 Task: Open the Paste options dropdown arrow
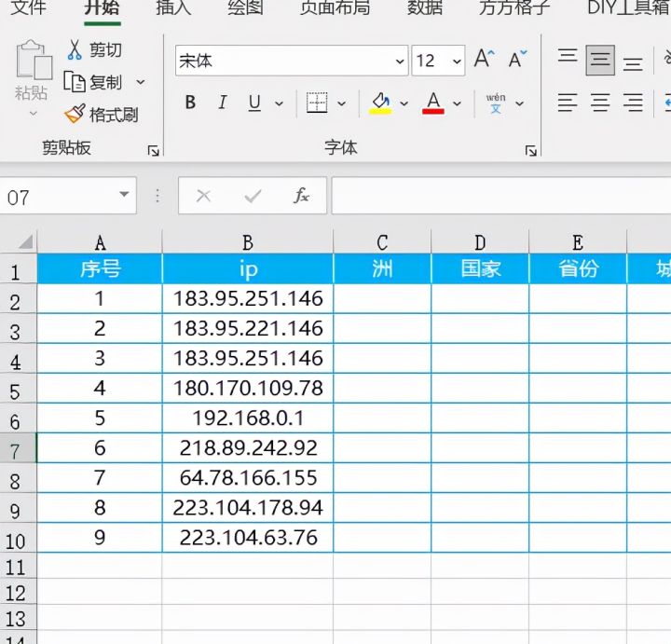(33, 114)
